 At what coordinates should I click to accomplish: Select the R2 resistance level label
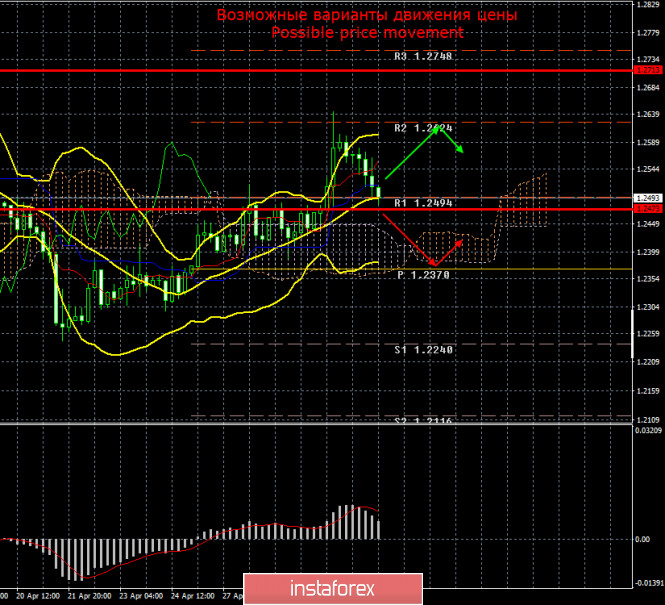click(x=423, y=129)
